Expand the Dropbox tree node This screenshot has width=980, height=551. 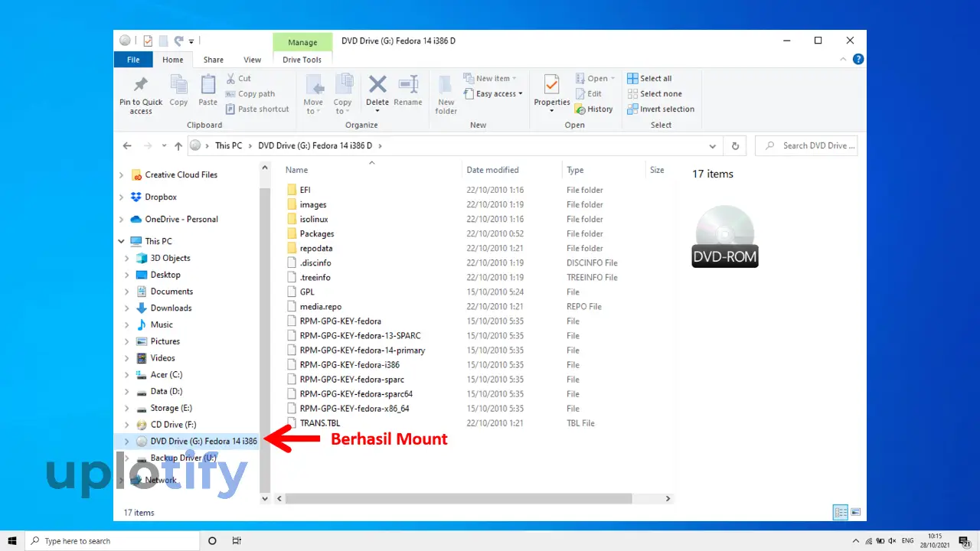click(122, 197)
